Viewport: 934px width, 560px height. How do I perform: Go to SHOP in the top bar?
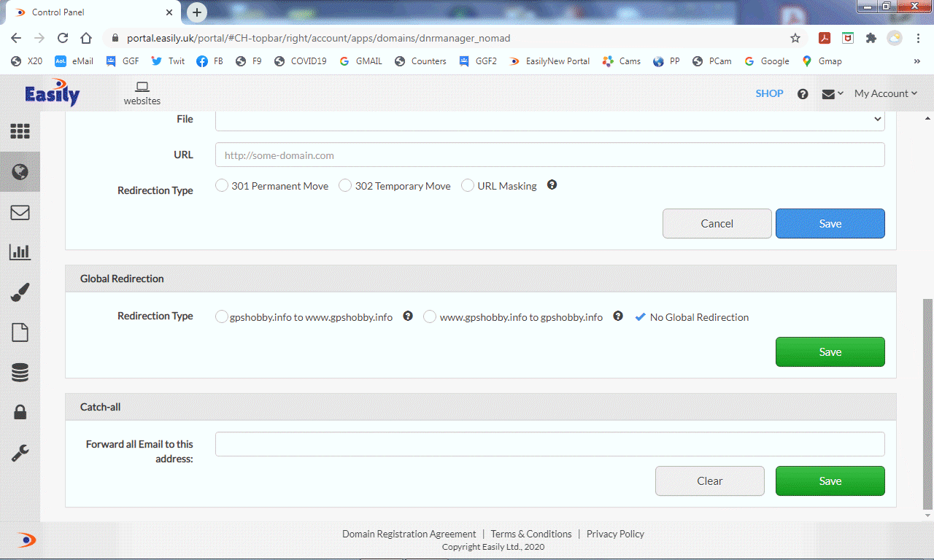pos(769,93)
